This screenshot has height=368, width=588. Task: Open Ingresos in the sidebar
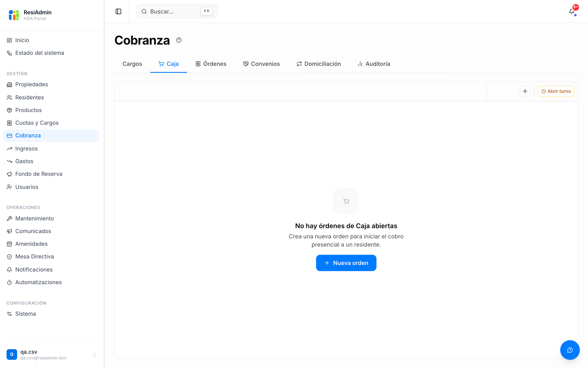click(x=51, y=148)
